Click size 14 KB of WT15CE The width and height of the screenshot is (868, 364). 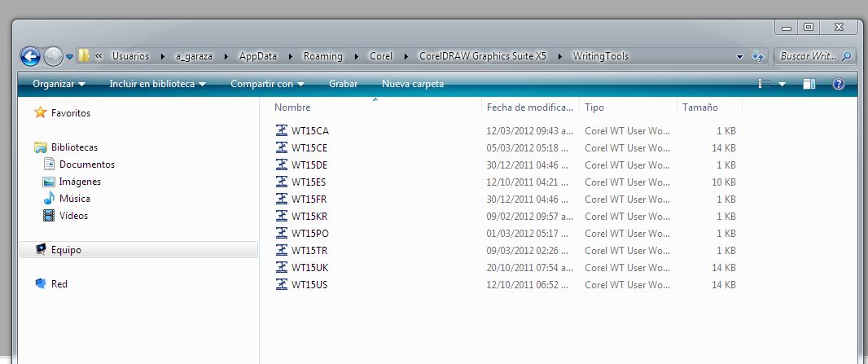(724, 148)
